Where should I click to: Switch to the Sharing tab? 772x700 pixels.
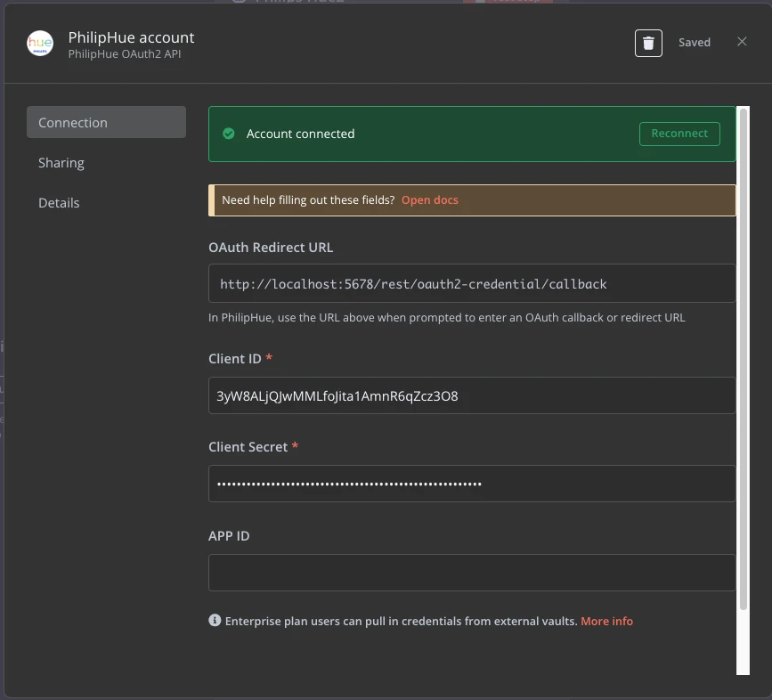(61, 163)
